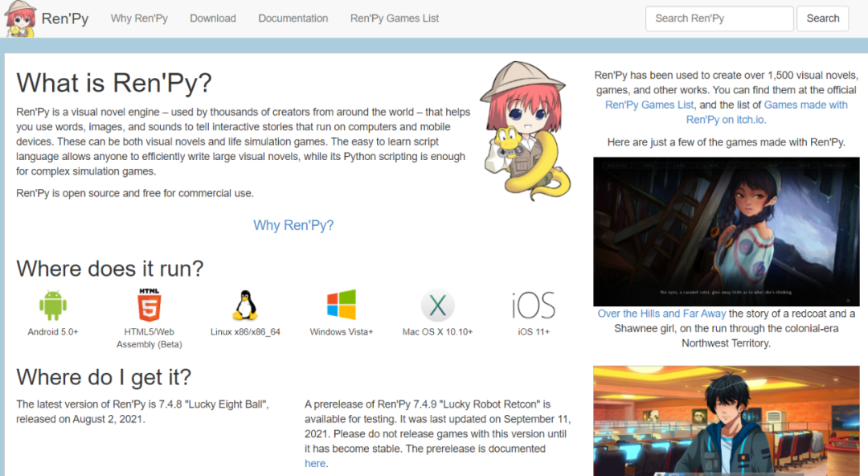
Task: Open the dark-haired boy game screenshot
Action: click(727, 421)
